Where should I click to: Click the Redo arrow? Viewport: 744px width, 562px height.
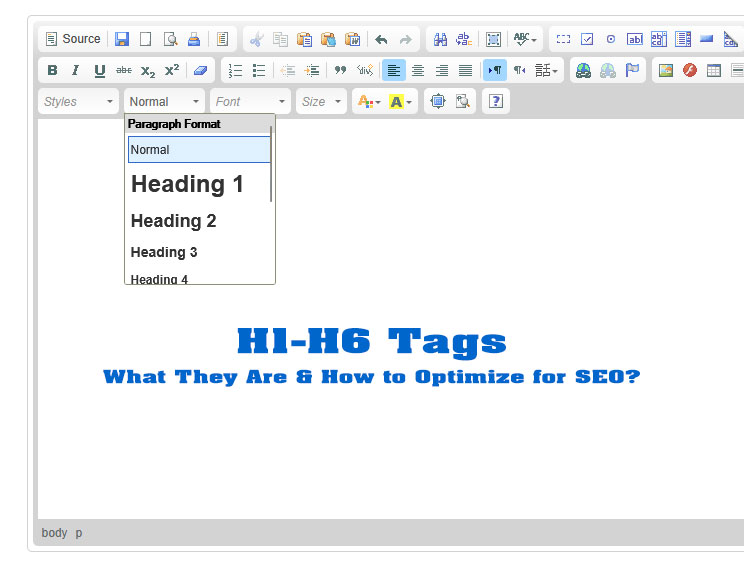pyautogui.click(x=405, y=39)
